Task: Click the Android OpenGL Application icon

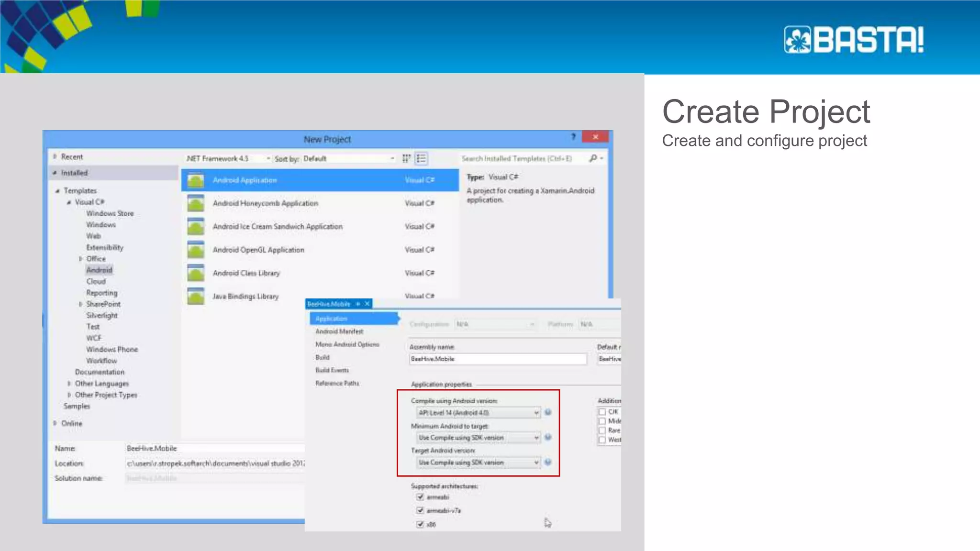Action: click(196, 250)
